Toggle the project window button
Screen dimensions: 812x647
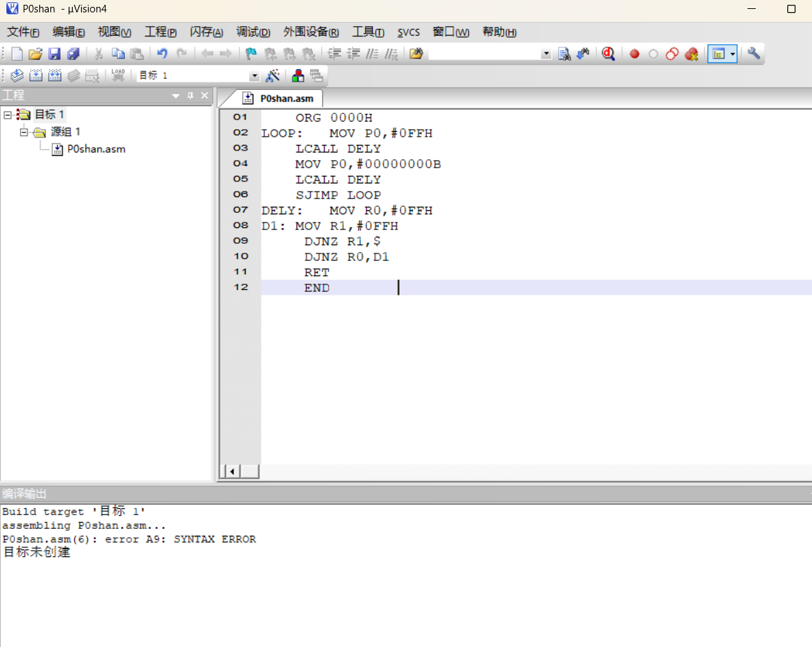coord(719,54)
